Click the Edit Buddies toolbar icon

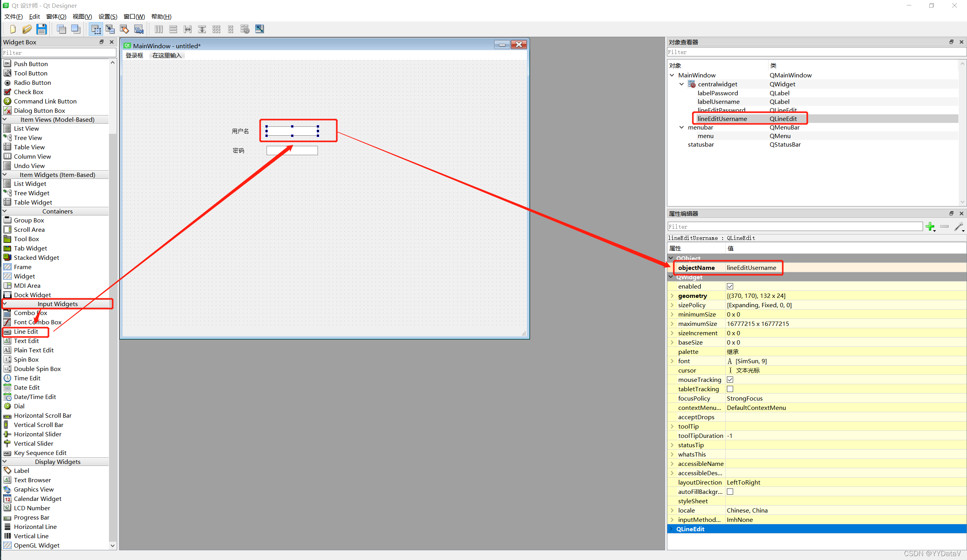point(125,29)
